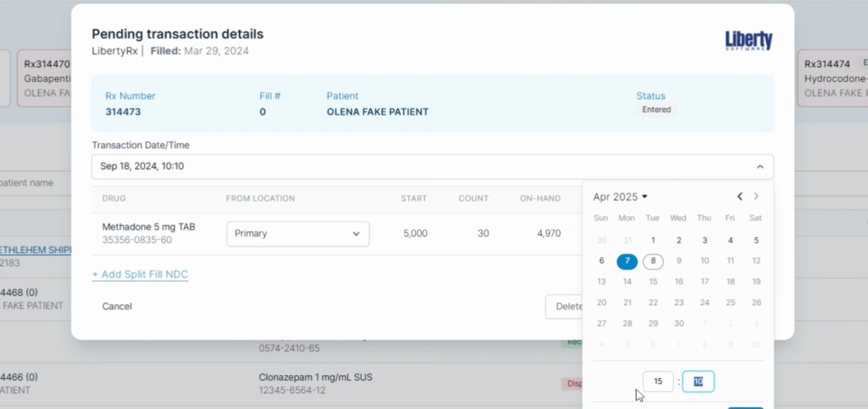Open the Apr 2025 month-year dropdown
Screen dimensions: 868x409
coord(620,197)
